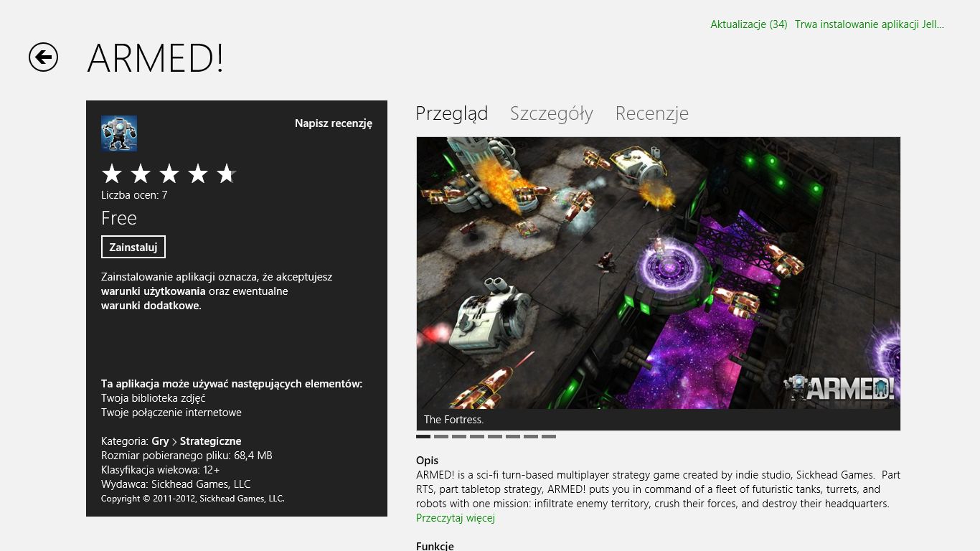The width and height of the screenshot is (980, 551).
Task: Select the fifth rating star
Action: [x=227, y=174]
